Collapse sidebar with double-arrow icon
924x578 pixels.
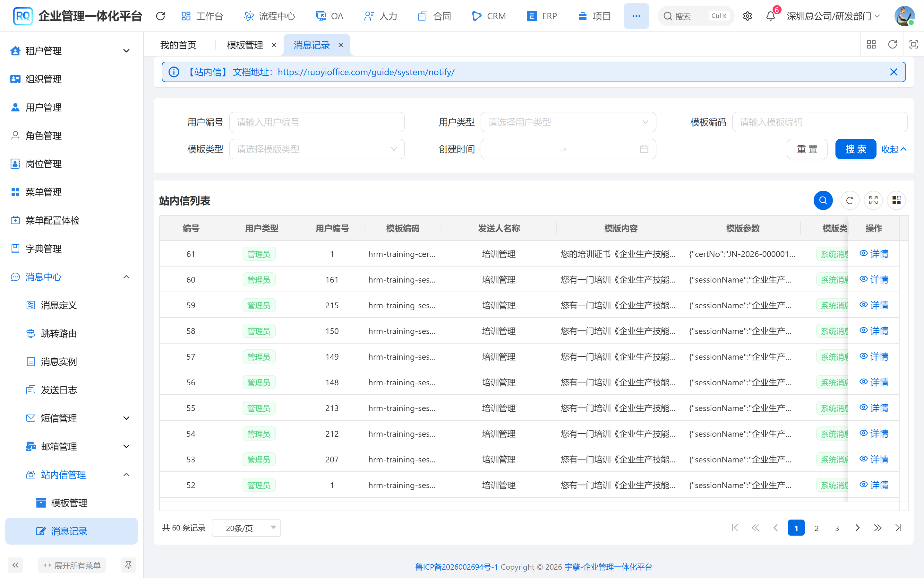pyautogui.click(x=15, y=565)
